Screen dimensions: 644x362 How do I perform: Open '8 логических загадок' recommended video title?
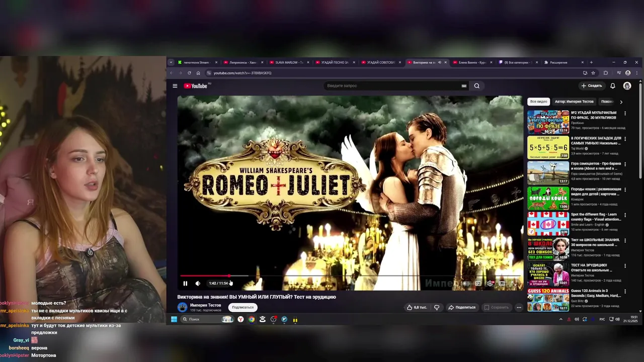point(596,141)
